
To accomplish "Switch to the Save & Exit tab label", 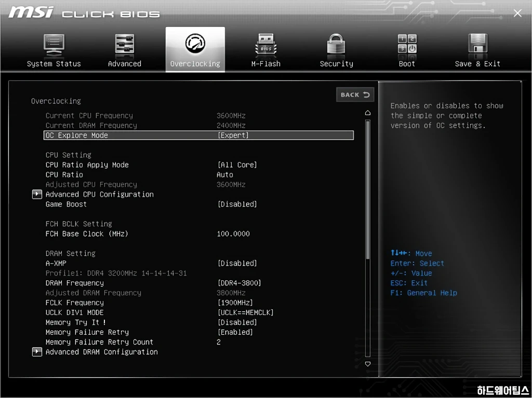I will (x=477, y=64).
